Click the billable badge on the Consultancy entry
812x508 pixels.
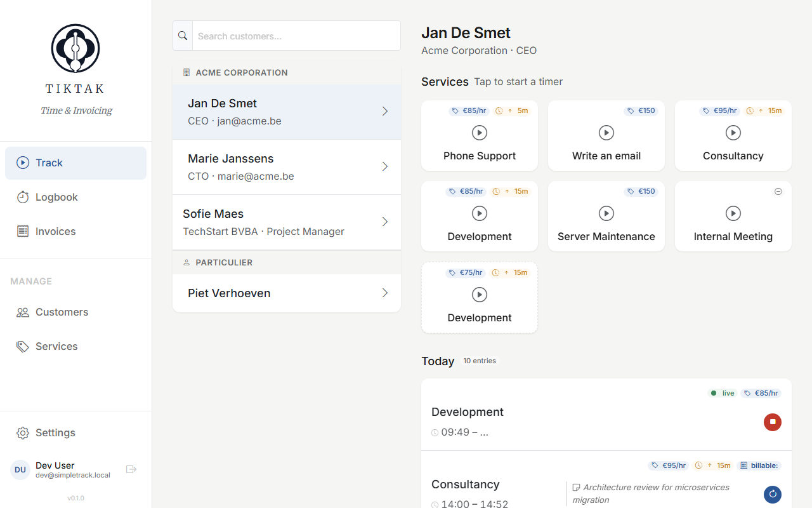tap(758, 465)
